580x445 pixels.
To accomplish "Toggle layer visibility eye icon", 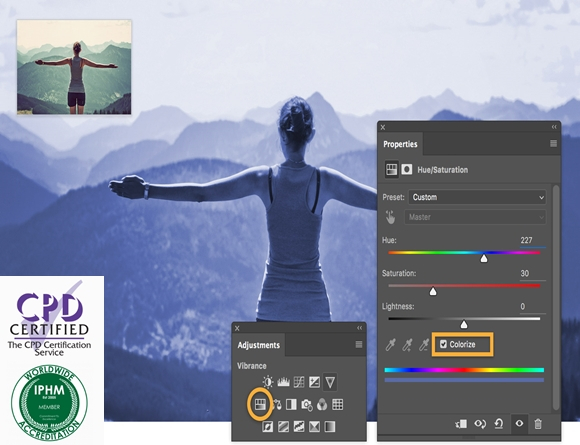I will click(519, 423).
